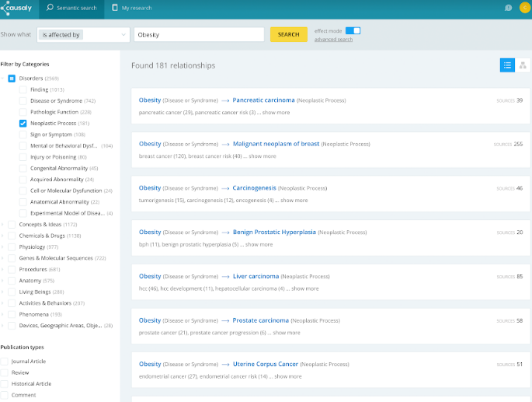This screenshot has height=402, width=532.
Task: Click the yellow SEARCH button
Action: point(289,35)
